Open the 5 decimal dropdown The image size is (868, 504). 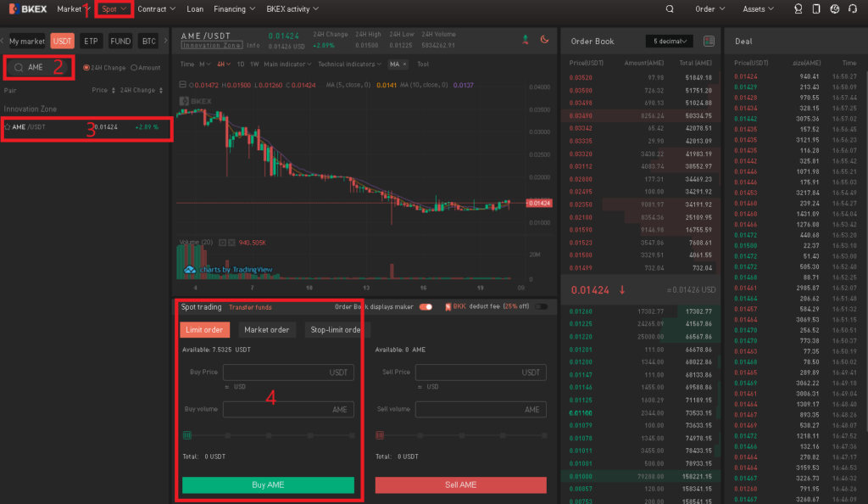(x=670, y=41)
